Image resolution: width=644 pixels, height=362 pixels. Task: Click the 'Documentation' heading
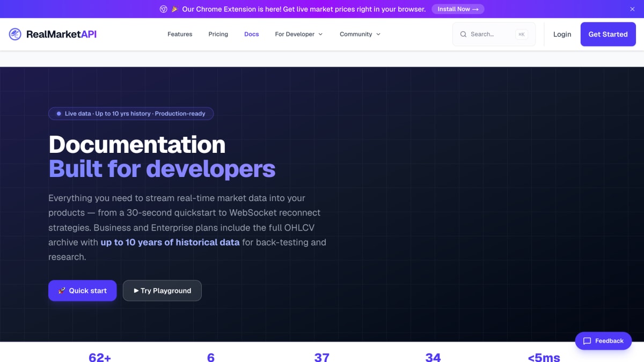point(137,145)
